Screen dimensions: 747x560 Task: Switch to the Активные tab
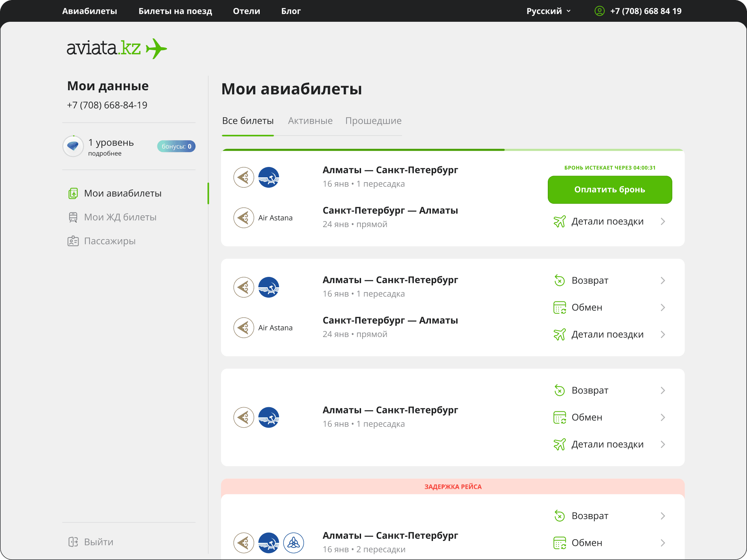pyautogui.click(x=310, y=121)
